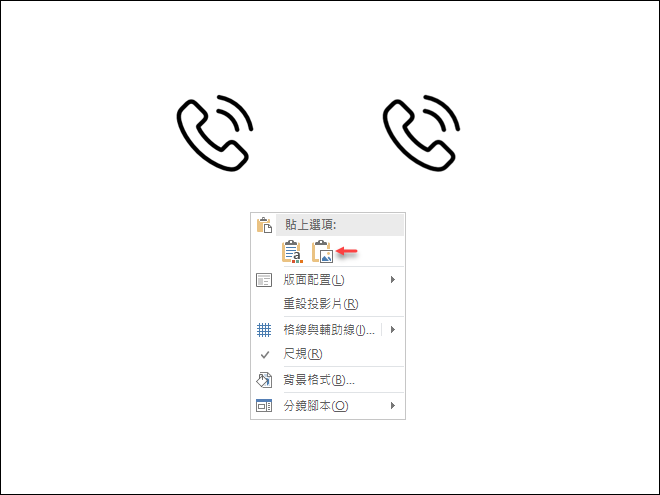Paste as picture option
The height and width of the screenshot is (495, 660).
click(x=322, y=252)
